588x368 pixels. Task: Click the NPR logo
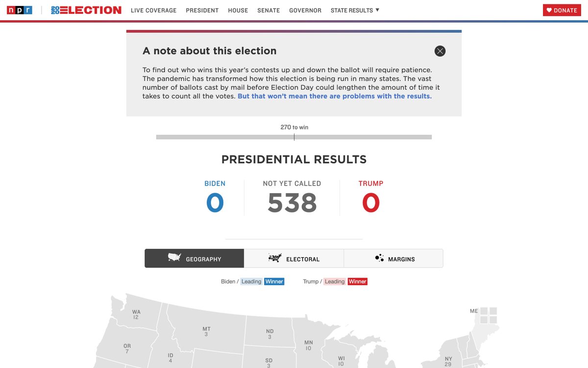click(20, 10)
